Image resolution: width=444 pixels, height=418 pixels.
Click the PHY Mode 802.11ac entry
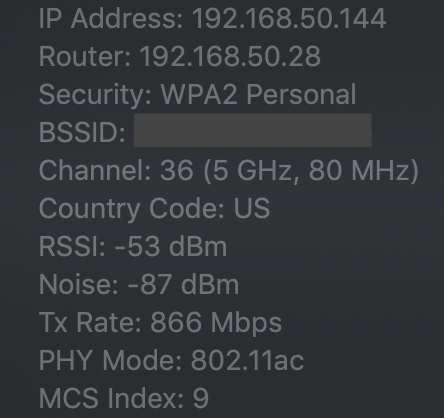coord(171,360)
